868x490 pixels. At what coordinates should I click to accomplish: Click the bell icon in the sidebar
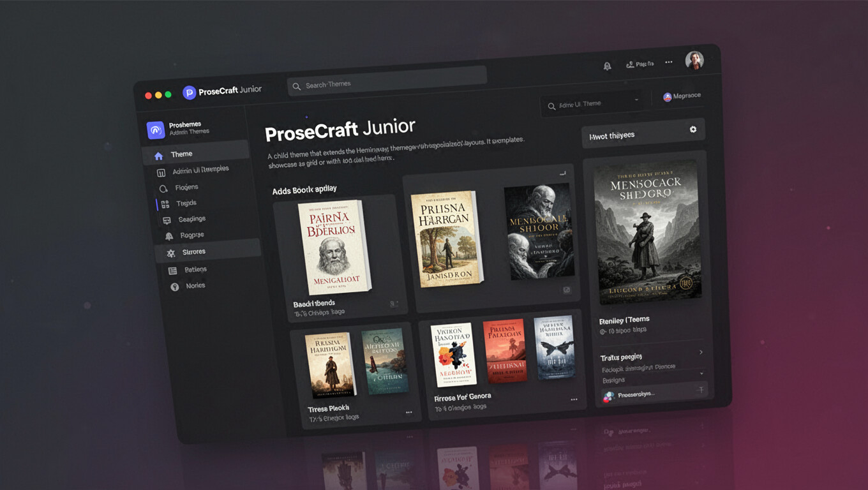click(x=169, y=236)
